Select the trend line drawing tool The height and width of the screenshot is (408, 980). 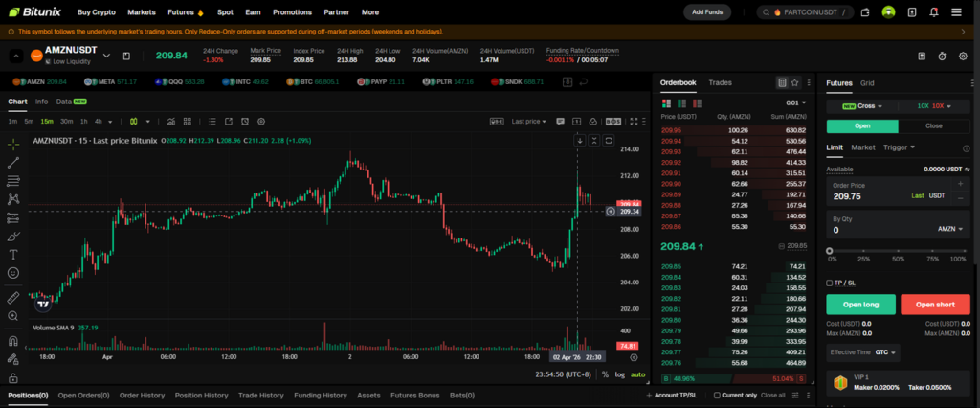point(13,164)
